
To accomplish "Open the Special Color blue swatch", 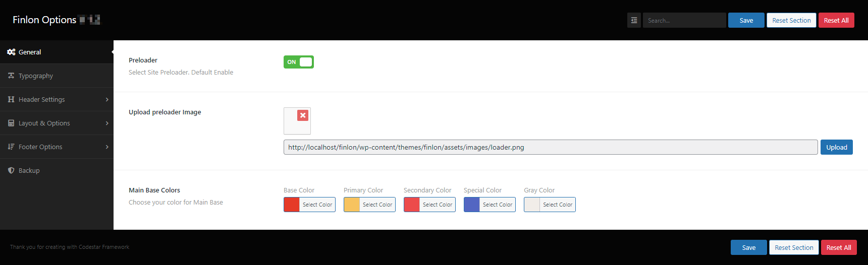I will point(472,205).
